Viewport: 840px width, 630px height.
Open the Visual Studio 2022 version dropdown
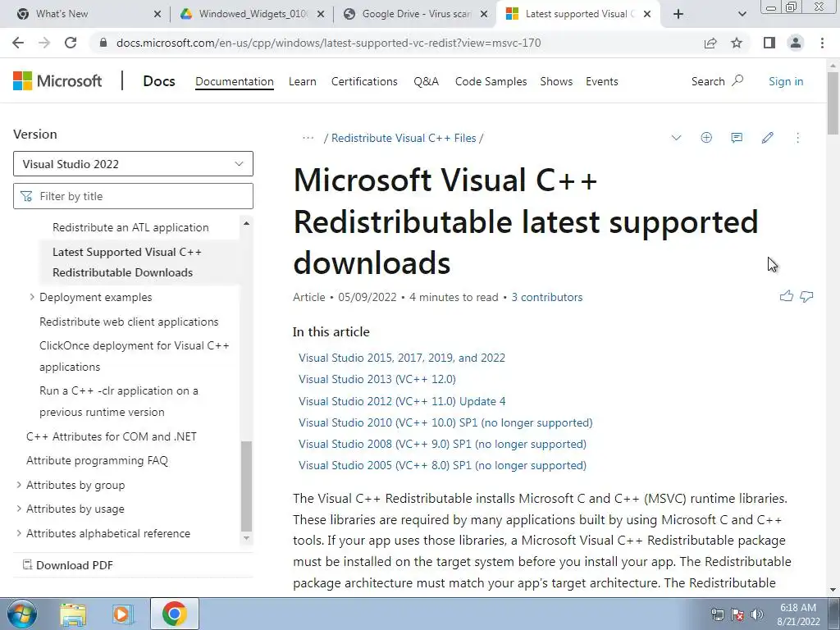point(133,164)
